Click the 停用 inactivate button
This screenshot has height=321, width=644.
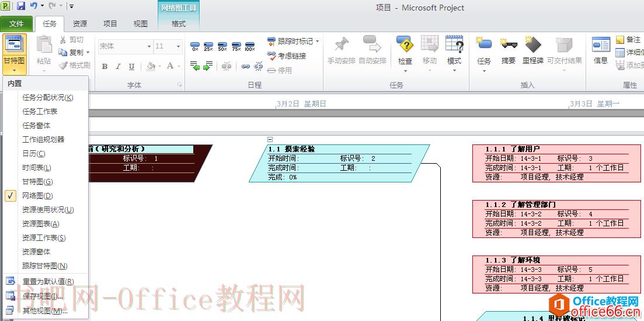pyautogui.click(x=279, y=70)
